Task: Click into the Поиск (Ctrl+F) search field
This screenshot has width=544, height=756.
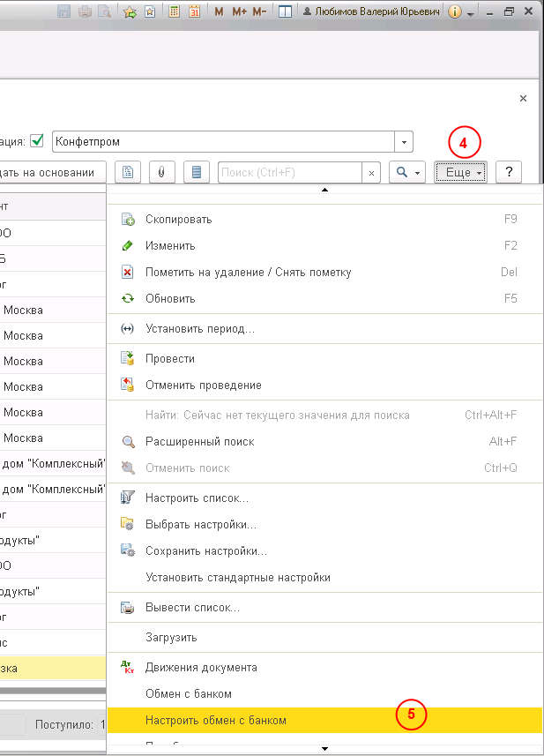Action: pos(289,173)
